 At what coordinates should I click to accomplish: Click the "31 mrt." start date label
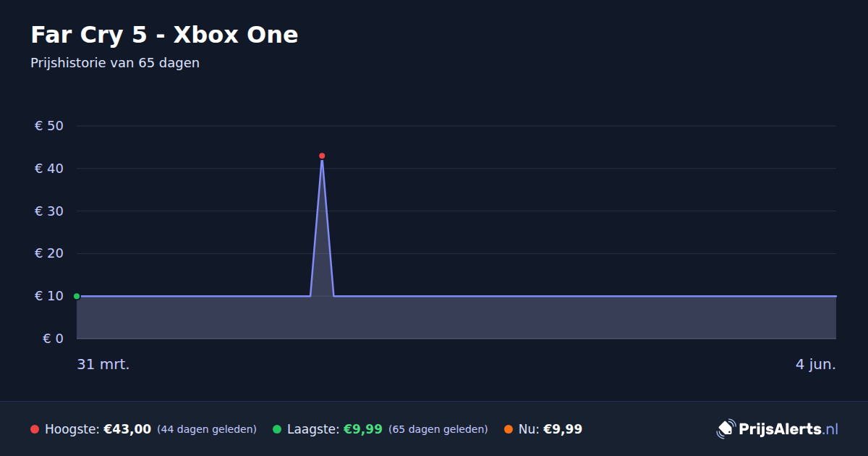(x=103, y=365)
